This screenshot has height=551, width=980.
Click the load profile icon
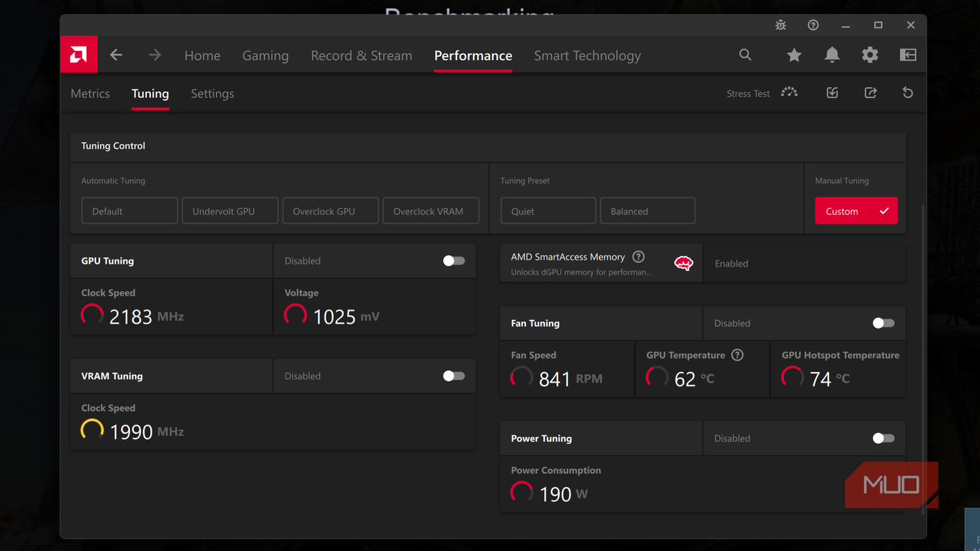click(x=832, y=93)
